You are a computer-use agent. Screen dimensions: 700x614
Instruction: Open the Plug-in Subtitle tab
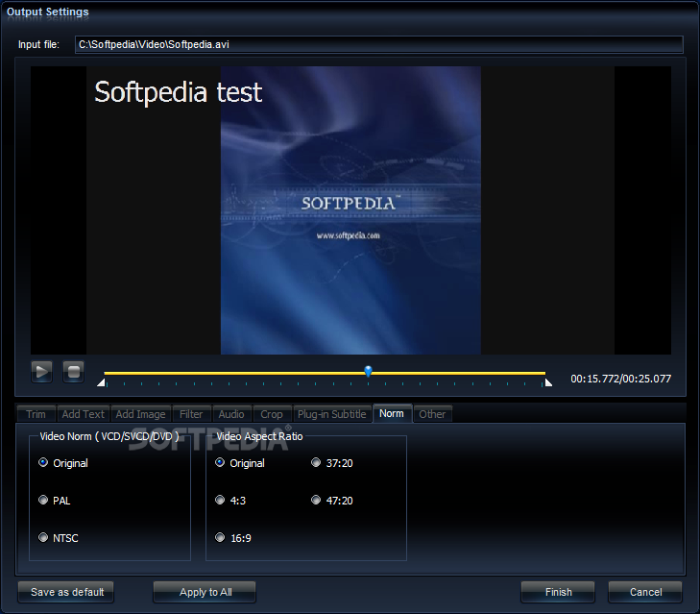331,414
